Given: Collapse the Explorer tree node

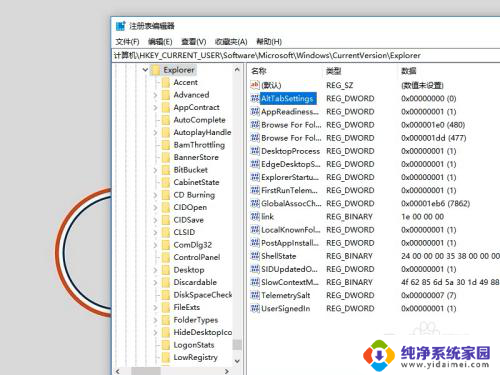Looking at the screenshot, I should 145,70.
